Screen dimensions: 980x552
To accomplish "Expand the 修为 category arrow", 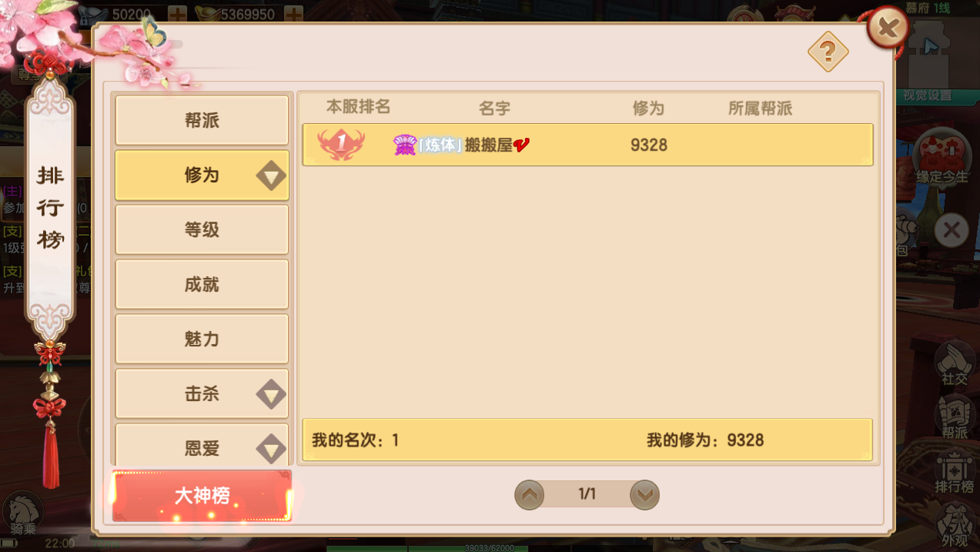I will click(x=271, y=176).
